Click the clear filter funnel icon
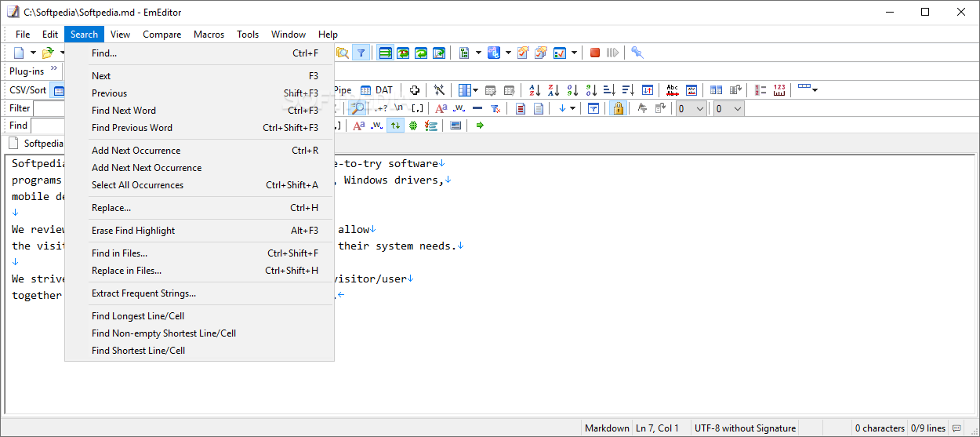The width and height of the screenshot is (980, 437). pyautogui.click(x=495, y=108)
